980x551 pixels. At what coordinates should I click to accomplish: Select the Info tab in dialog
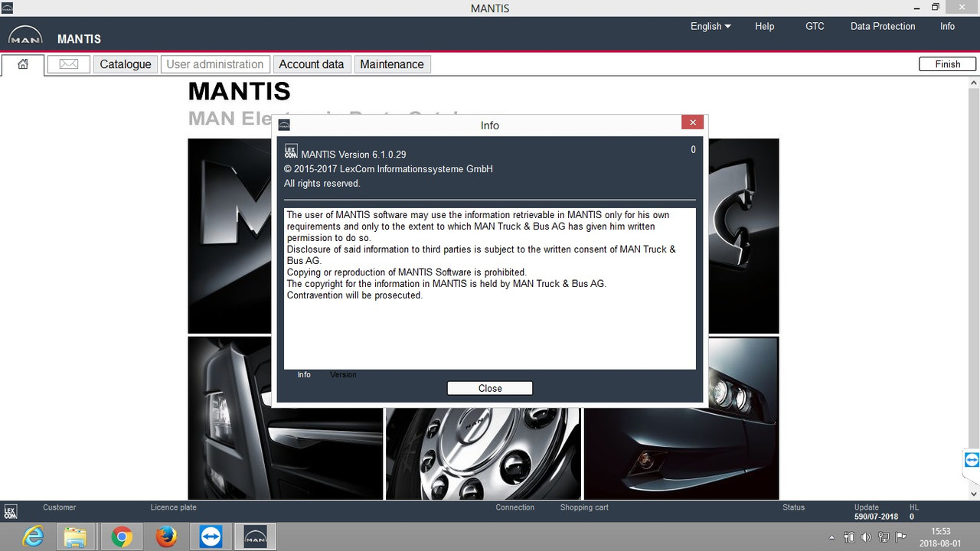point(304,375)
